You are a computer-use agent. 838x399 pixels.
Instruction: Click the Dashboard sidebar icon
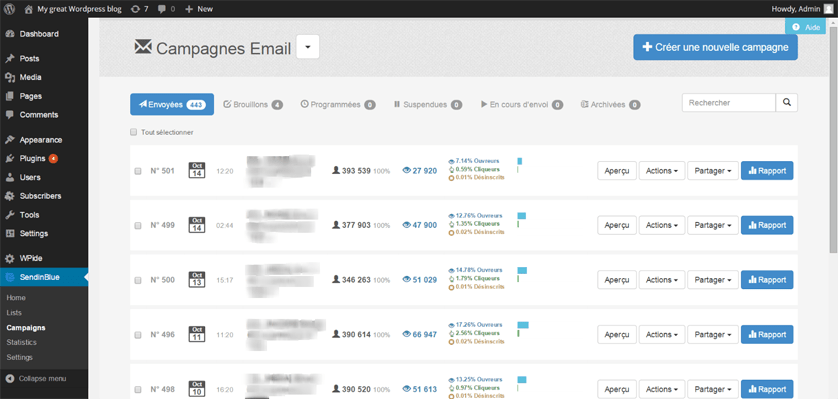tap(10, 34)
